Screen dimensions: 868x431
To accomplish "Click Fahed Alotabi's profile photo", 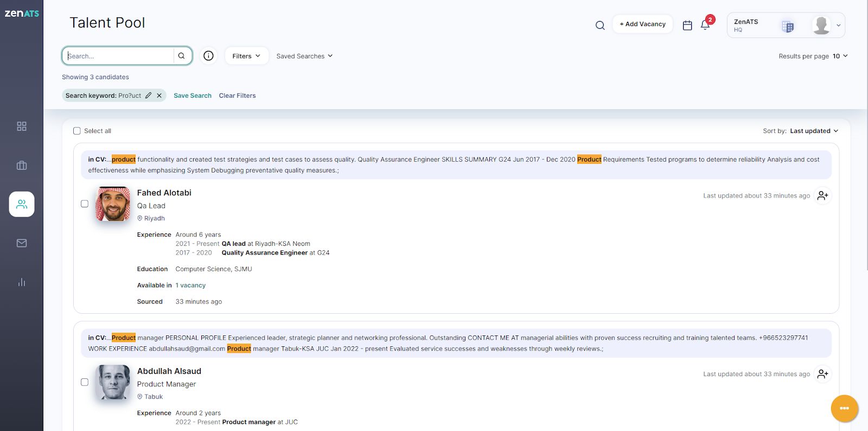I will pyautogui.click(x=113, y=204).
